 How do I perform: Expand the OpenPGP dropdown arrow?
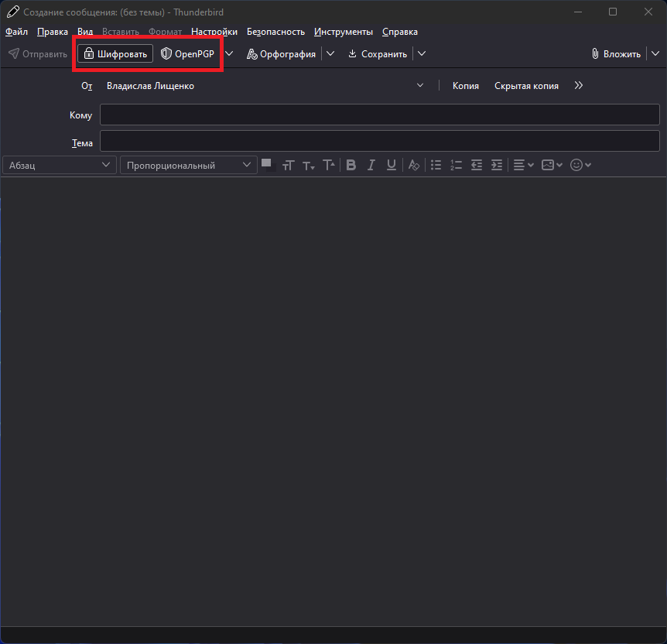pos(229,53)
